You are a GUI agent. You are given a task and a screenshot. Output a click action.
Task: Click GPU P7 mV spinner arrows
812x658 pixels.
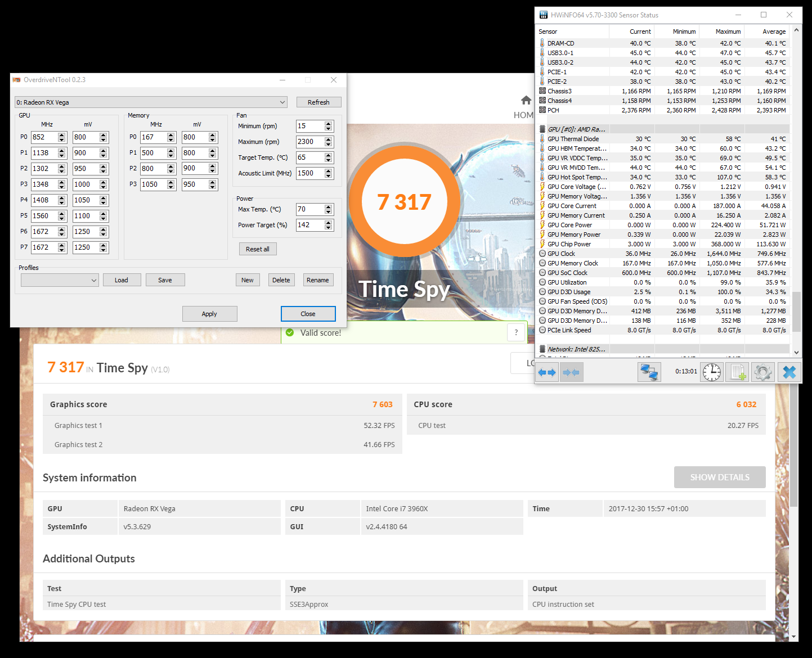(103, 247)
